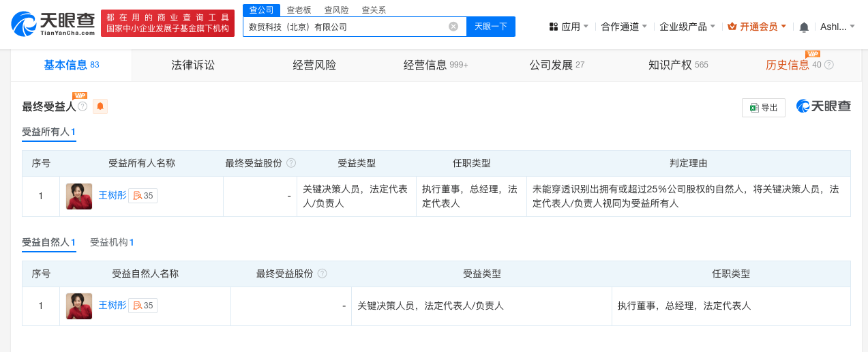Screen dimensions: 868x352
Task: Open the 开通会员 membership dropdown
Action: [757, 27]
